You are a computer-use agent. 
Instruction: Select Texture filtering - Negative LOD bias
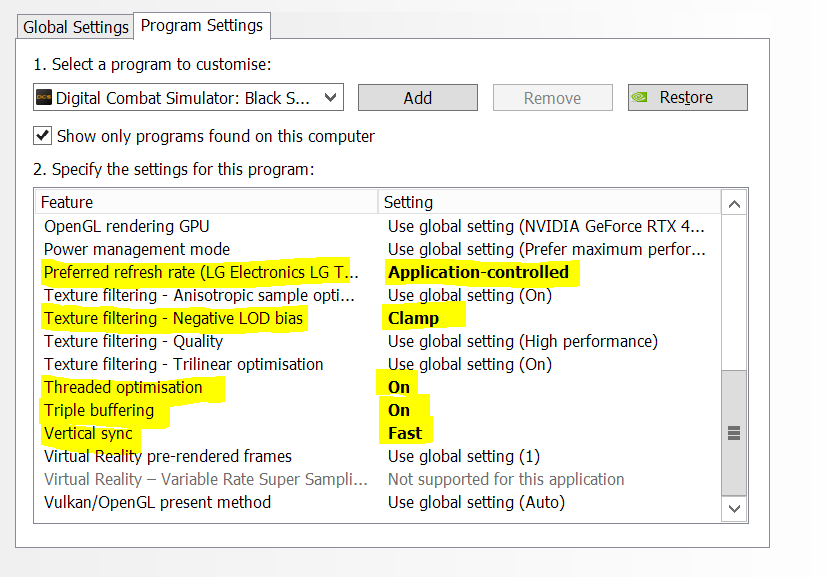174,318
